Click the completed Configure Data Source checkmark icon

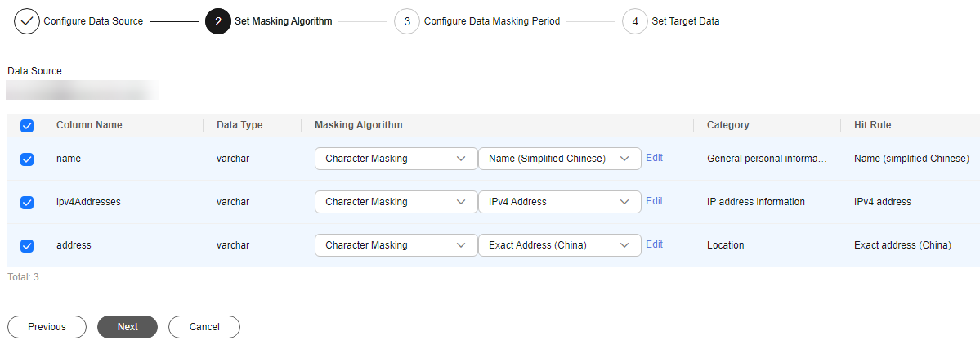(27, 21)
